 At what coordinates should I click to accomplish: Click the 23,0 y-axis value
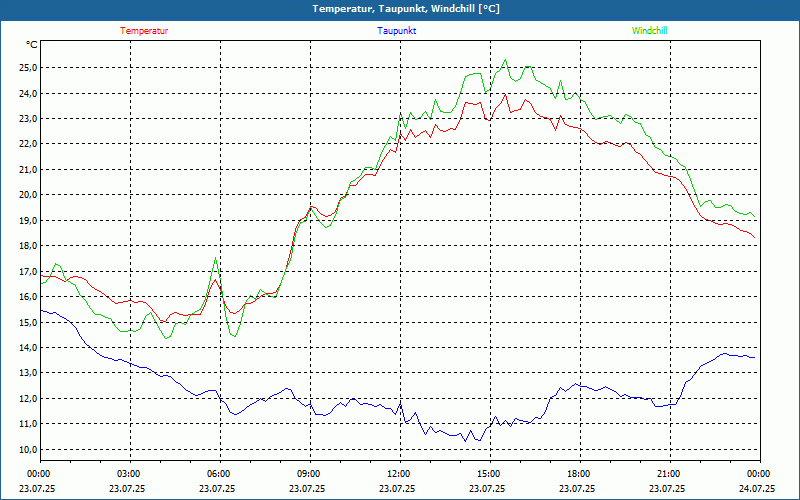(x=29, y=119)
